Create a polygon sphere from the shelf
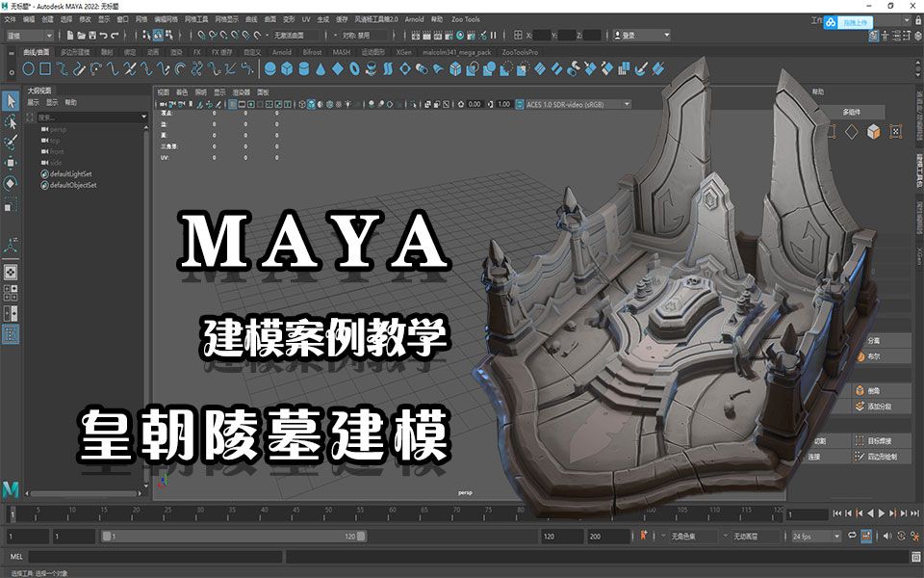 click(x=269, y=68)
